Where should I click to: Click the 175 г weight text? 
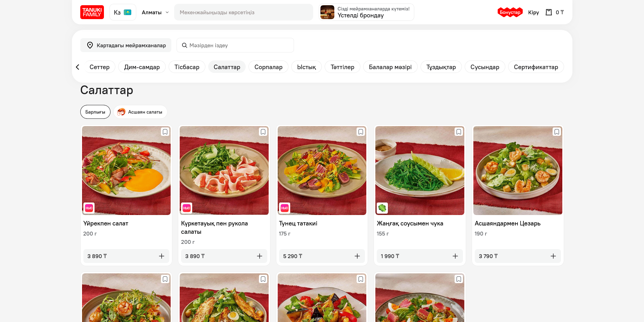(x=285, y=234)
